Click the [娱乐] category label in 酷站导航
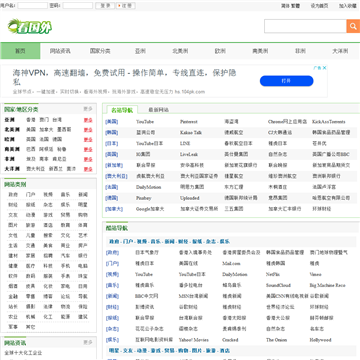This screenshot has width=360, height=360. 112,340
